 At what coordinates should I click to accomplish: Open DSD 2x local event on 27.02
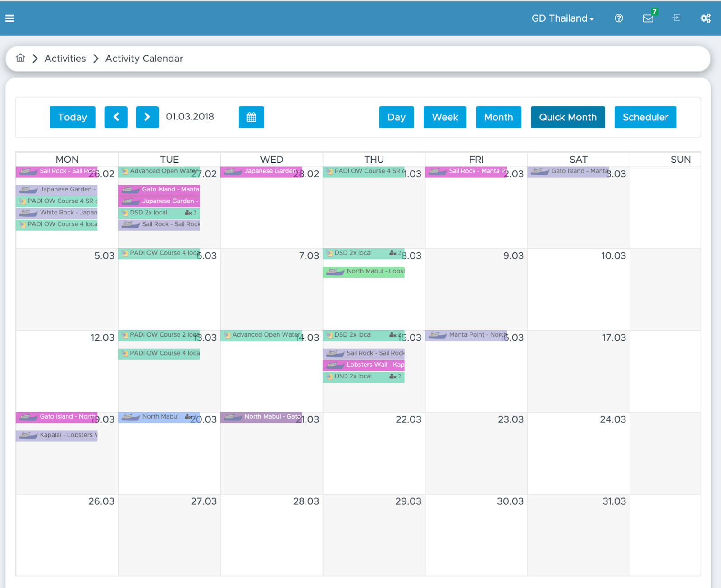pyautogui.click(x=159, y=213)
